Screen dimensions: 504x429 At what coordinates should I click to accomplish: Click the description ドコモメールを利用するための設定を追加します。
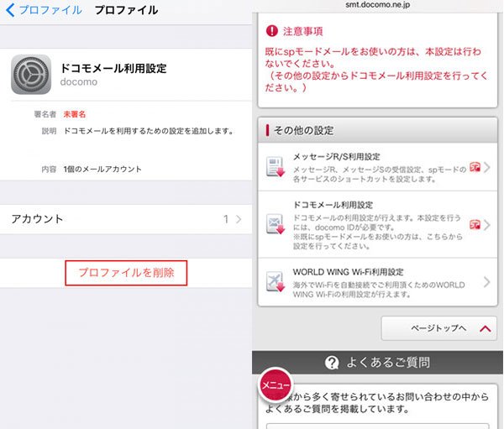149,131
